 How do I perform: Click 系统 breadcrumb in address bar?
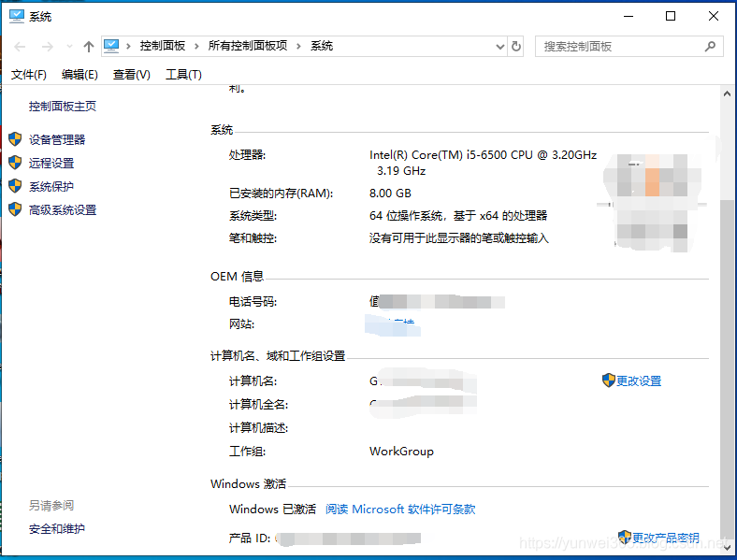click(x=322, y=46)
